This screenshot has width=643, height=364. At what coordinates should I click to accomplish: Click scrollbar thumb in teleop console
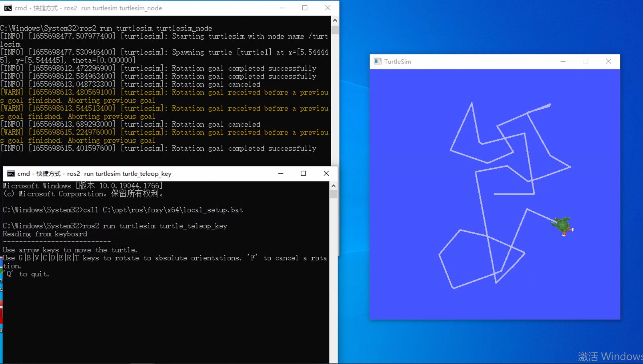click(x=334, y=194)
